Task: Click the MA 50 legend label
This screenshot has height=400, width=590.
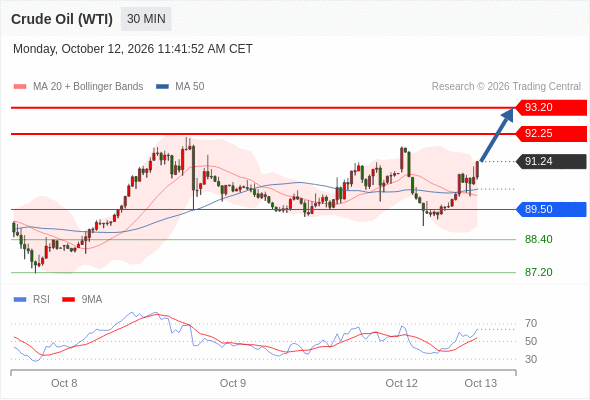Action: (x=190, y=87)
